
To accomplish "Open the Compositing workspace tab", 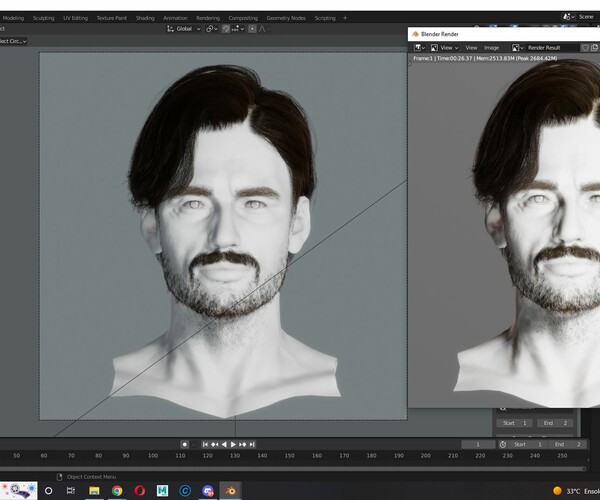I will [243, 18].
